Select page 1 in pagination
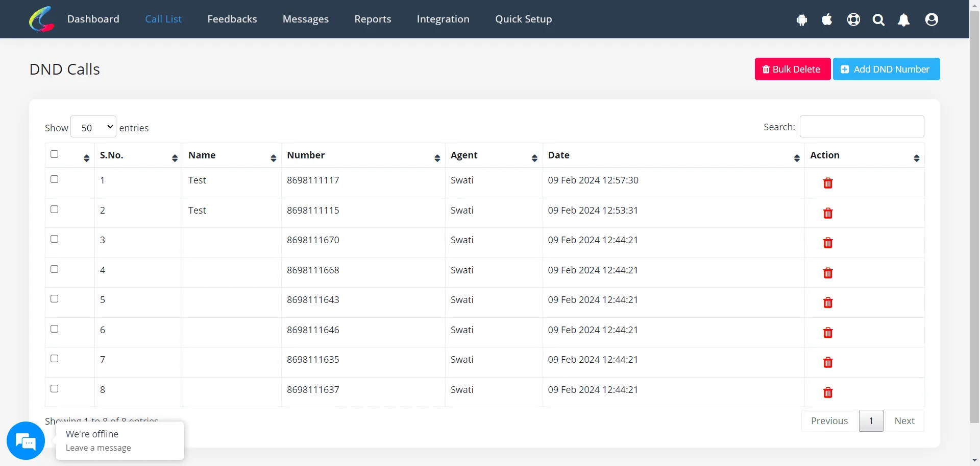This screenshot has height=466, width=980. [x=871, y=421]
